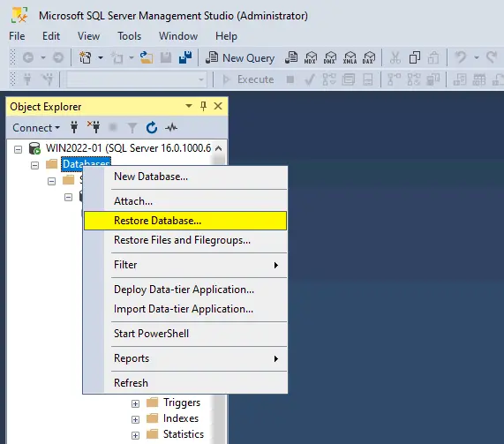Open the Window menu
Viewport: 504px width, 444px height.
[178, 36]
